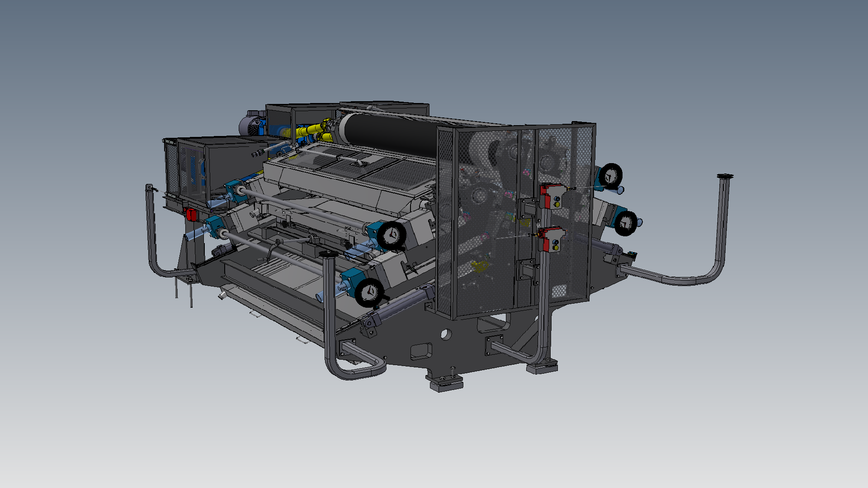Select the front bent tube guard post
This screenshot has height=488, width=868.
329,312
